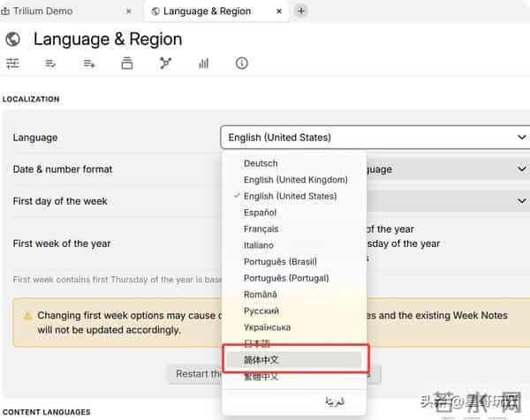Click the globe icon beside the title
Viewport: 530px width, 420px height.
13,40
